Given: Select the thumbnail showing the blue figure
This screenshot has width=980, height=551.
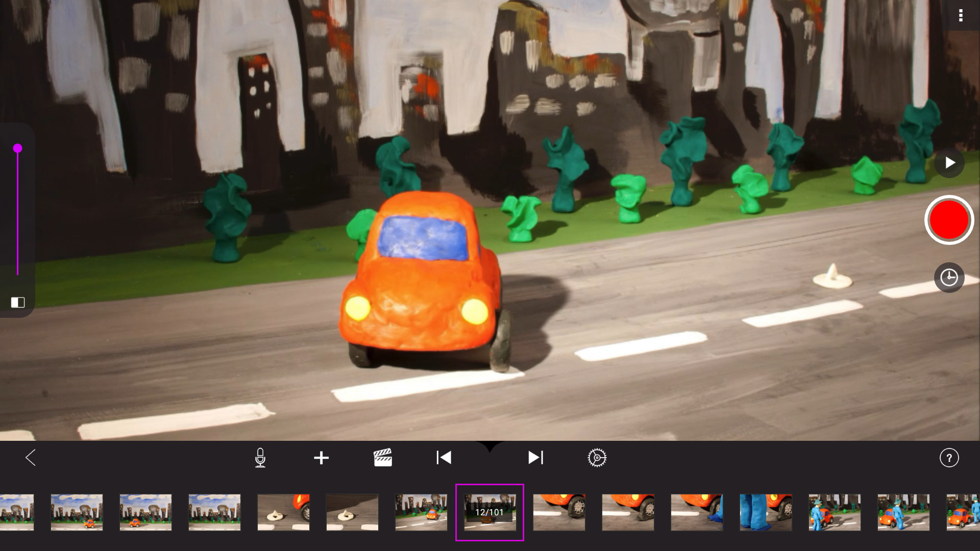Looking at the screenshot, I should pos(766,512).
